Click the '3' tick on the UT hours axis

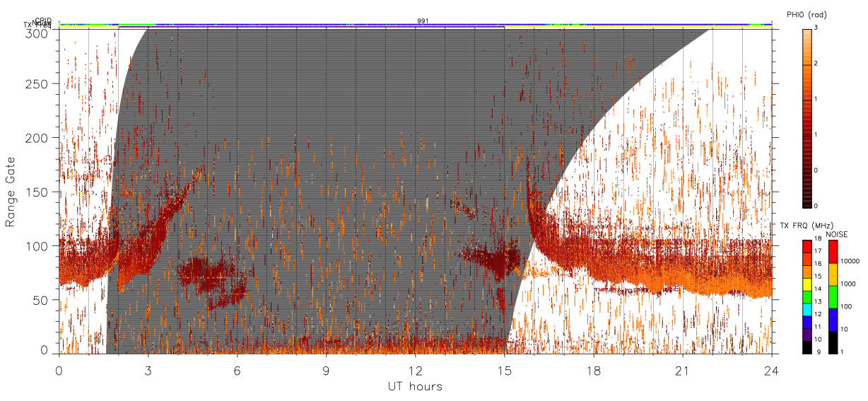click(x=148, y=370)
